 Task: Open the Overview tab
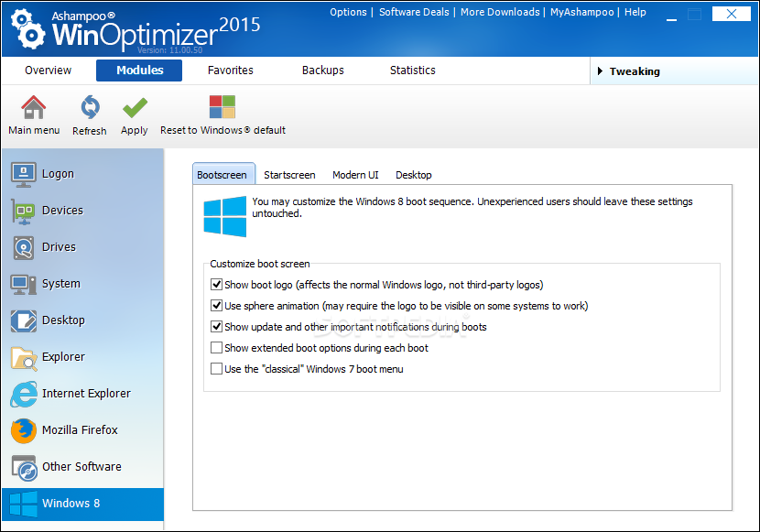pos(48,71)
